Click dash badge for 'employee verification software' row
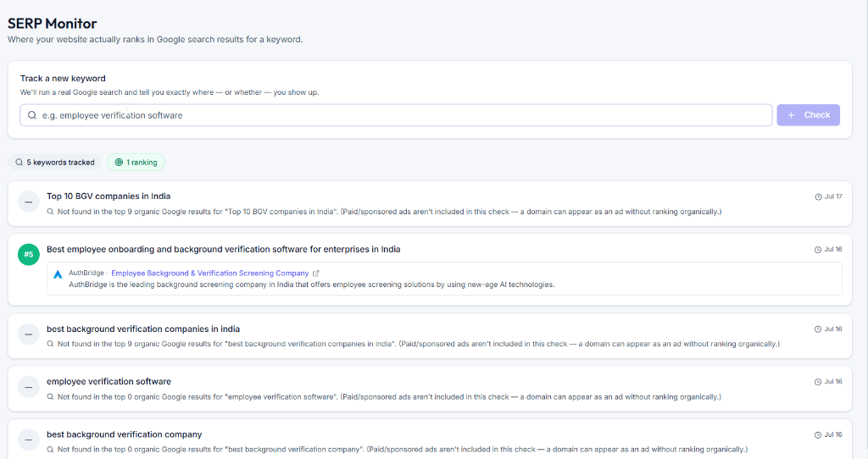The height and width of the screenshot is (459, 868). pyautogui.click(x=29, y=387)
